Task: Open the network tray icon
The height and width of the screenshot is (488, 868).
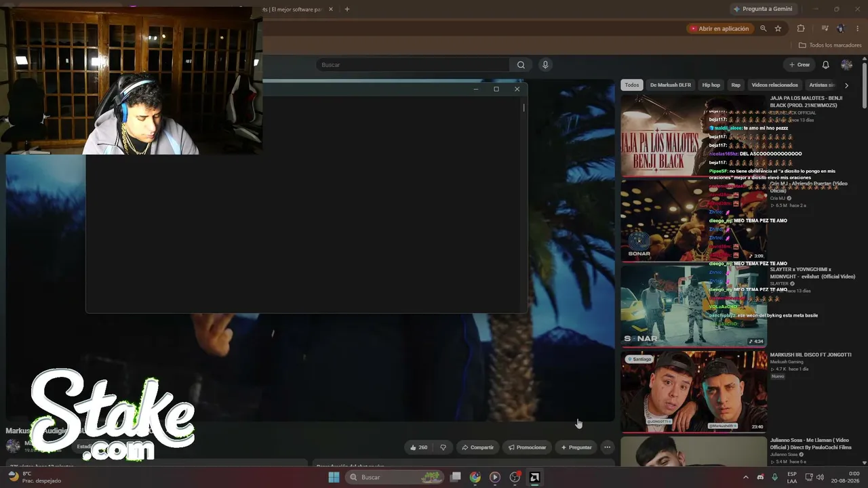Action: click(x=810, y=477)
